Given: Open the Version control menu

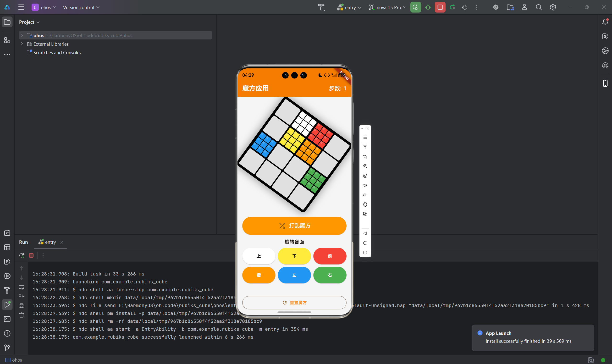Looking at the screenshot, I should [x=81, y=7].
